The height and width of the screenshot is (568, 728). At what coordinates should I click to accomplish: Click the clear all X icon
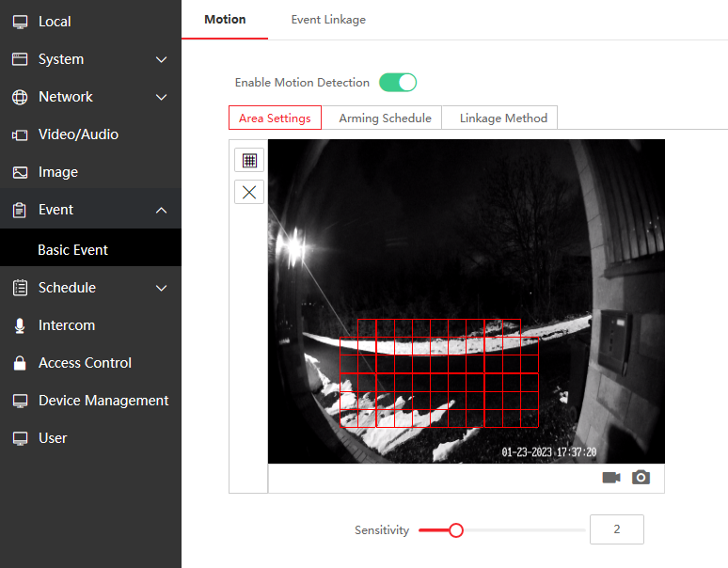249,192
